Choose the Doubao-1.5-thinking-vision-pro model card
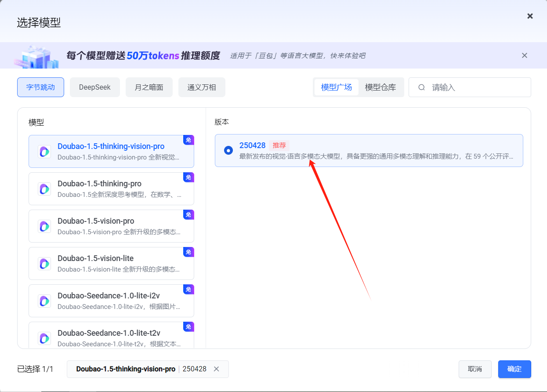This screenshot has width=547, height=392. [111, 151]
